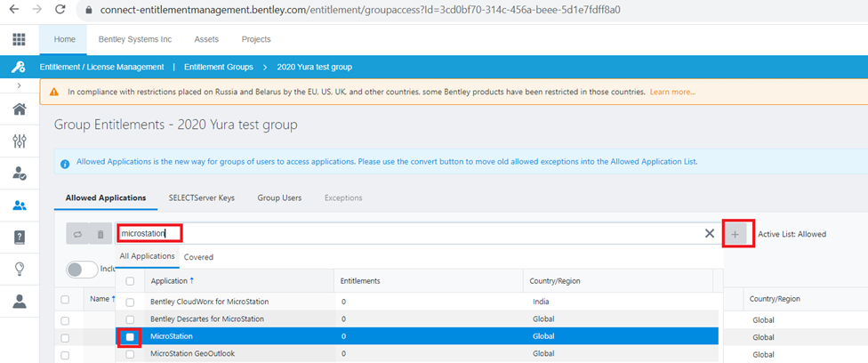The image size is (868, 363).
Task: Clear the search with the X icon
Action: tap(709, 234)
